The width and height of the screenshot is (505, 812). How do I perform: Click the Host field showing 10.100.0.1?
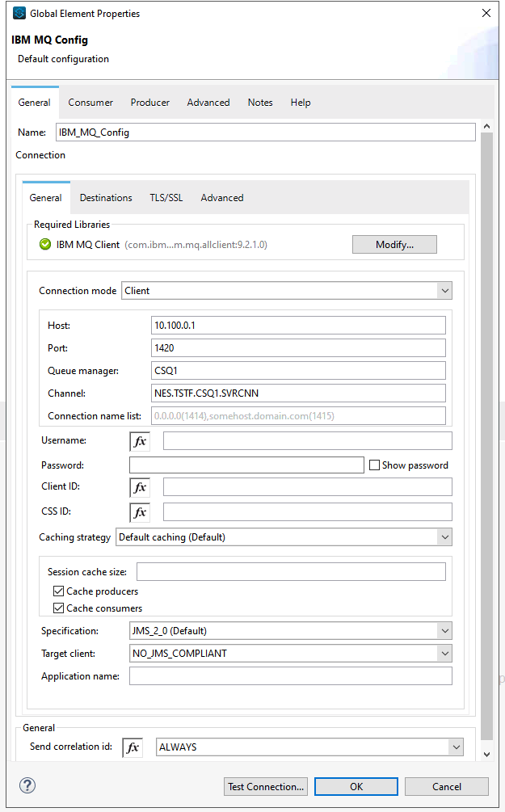pyautogui.click(x=298, y=326)
